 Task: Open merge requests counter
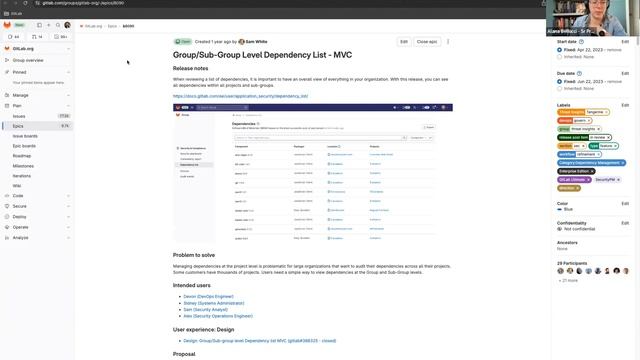(x=37, y=37)
